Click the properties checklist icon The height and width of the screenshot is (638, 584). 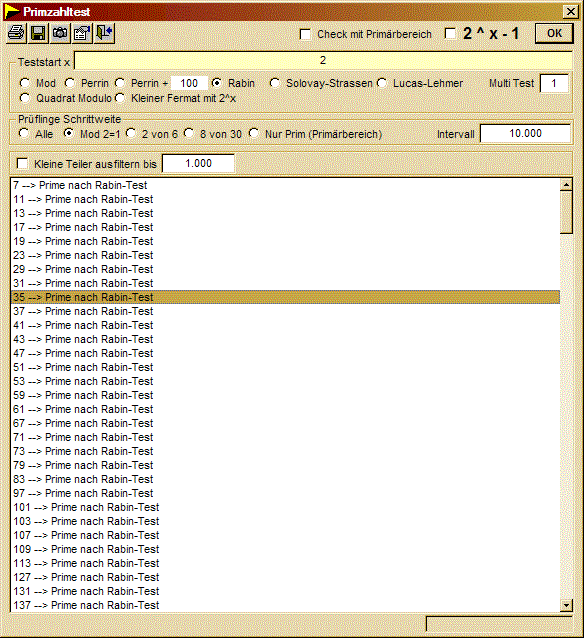click(82, 33)
